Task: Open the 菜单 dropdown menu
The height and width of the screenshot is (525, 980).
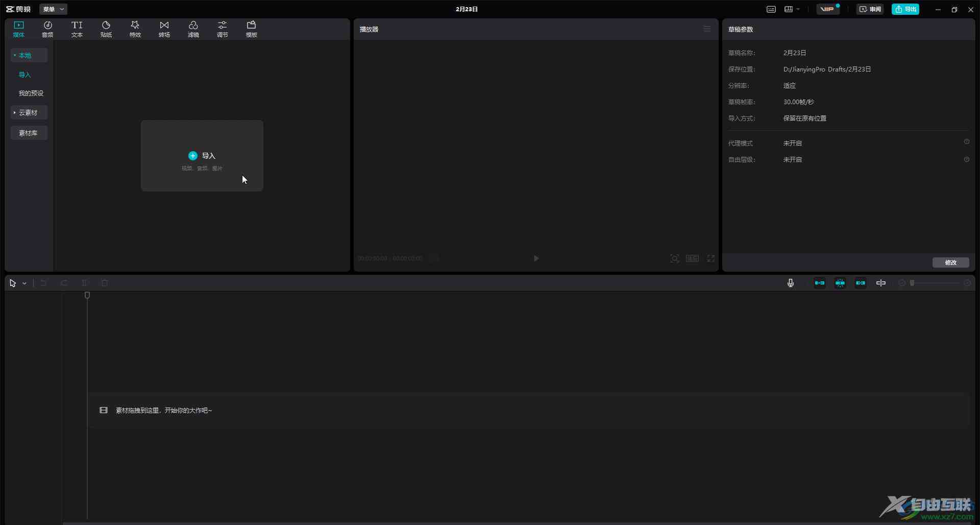Action: pyautogui.click(x=53, y=9)
